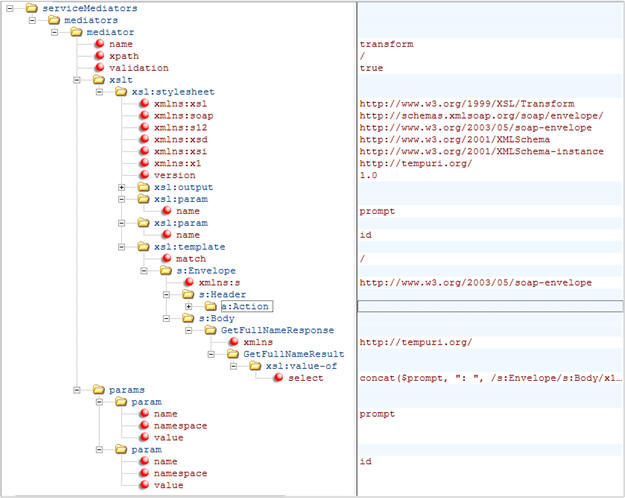Click the xsl:value-of folder icon
625x498 pixels.
click(x=255, y=366)
